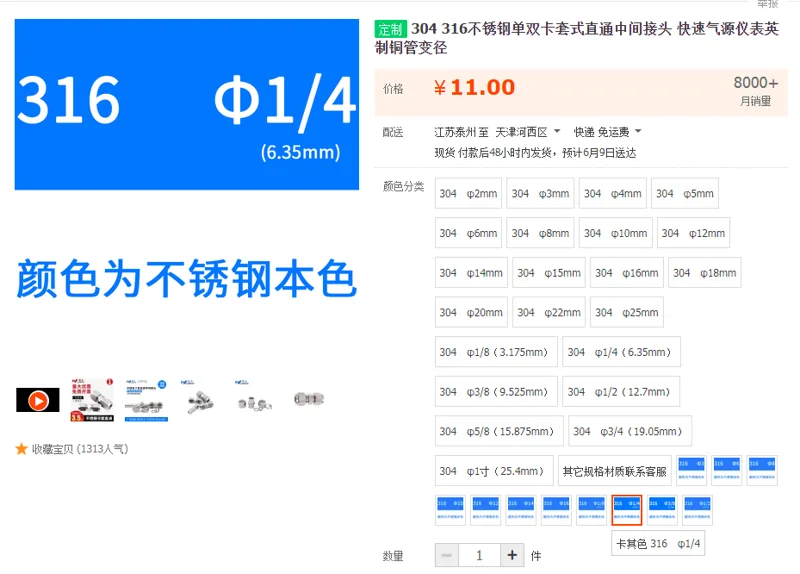Choose the 304 φ4mm variant
This screenshot has width=800, height=574.
(x=613, y=193)
